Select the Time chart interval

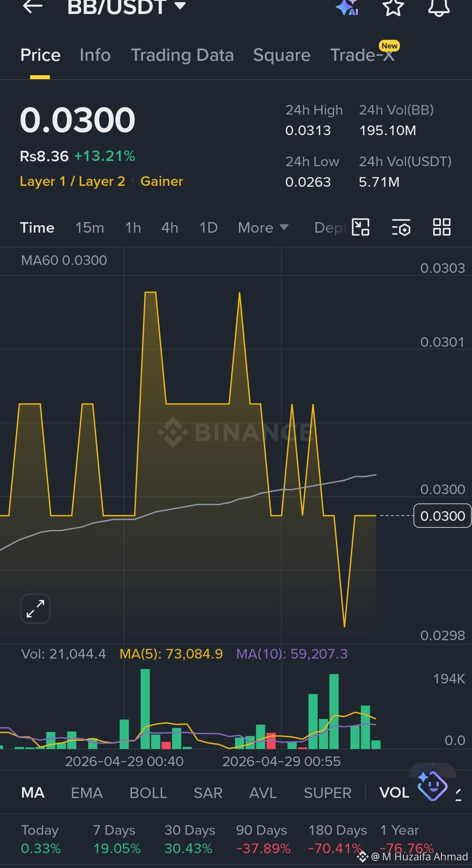click(37, 227)
